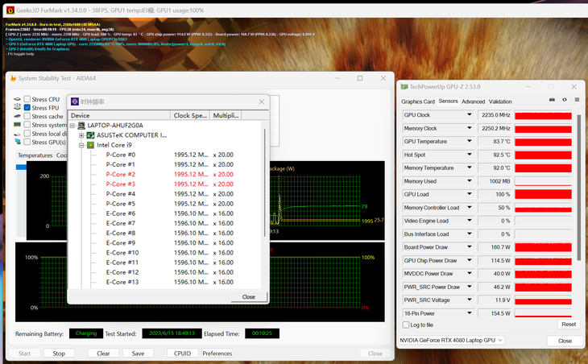The height and width of the screenshot is (364, 588).
Task: Open the GPU Temperature sensor dropdown arrow
Action: 469,141
